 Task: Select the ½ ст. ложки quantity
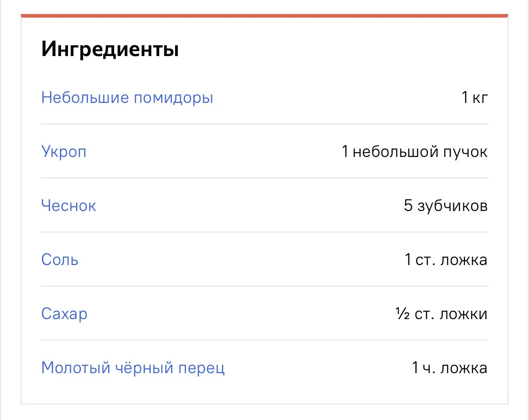pos(442,313)
